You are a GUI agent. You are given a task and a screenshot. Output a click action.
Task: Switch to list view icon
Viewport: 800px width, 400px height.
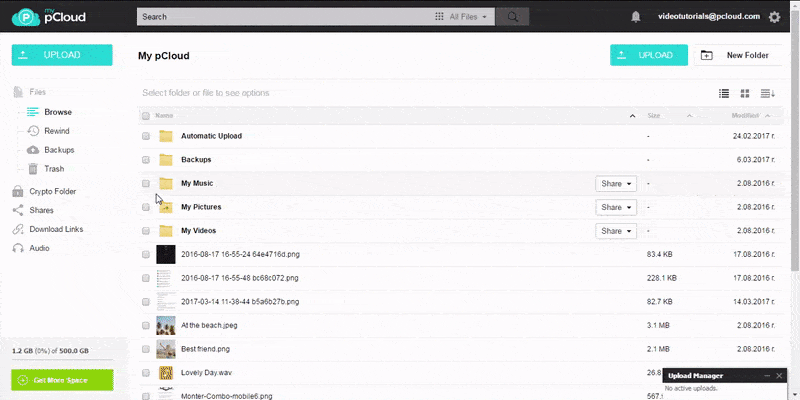pyautogui.click(x=724, y=93)
